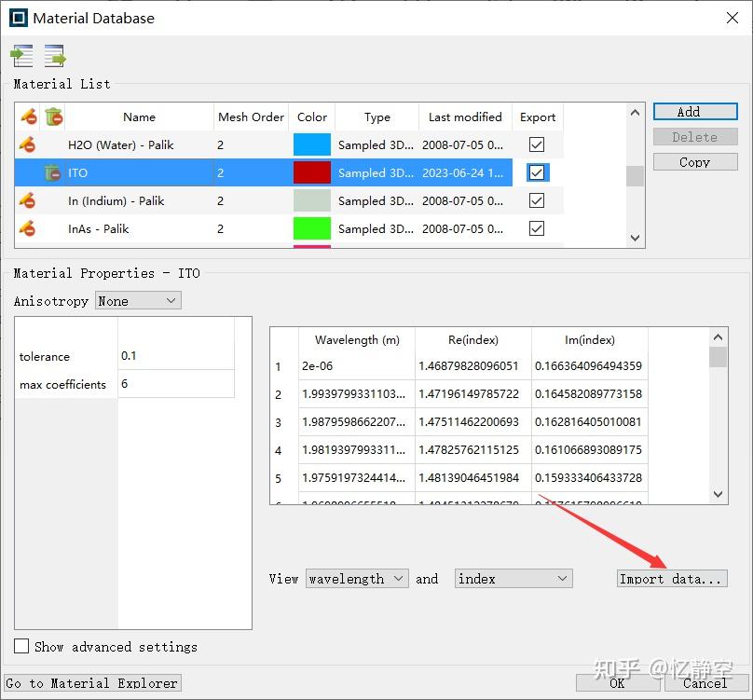Image resolution: width=753 pixels, height=700 pixels.
Task: Uncheck Export for H2O (Water) - Palik
Action: tap(537, 144)
